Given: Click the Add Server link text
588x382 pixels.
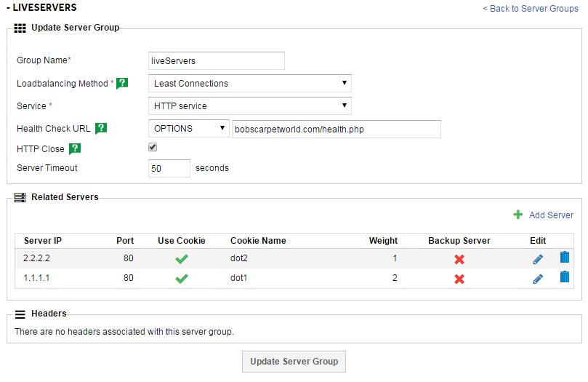Looking at the screenshot, I should [x=551, y=215].
